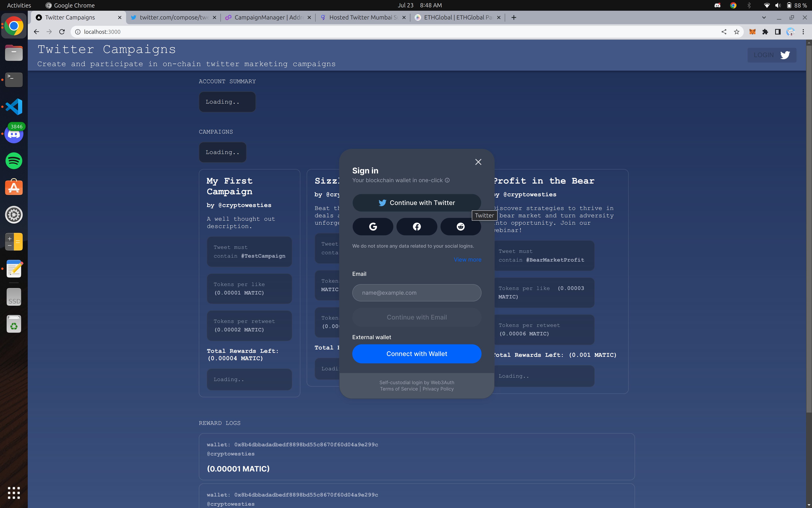The width and height of the screenshot is (812, 508).
Task: Expand View more login options
Action: [467, 260]
